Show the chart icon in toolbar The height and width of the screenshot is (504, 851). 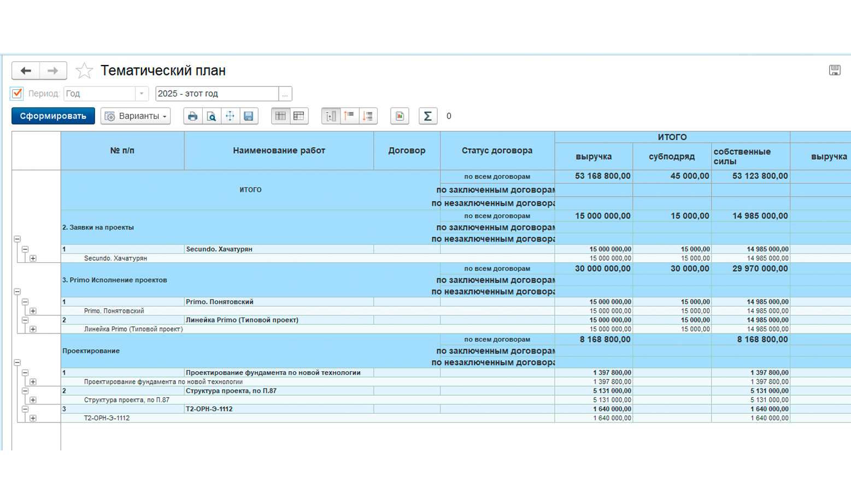pyautogui.click(x=400, y=116)
